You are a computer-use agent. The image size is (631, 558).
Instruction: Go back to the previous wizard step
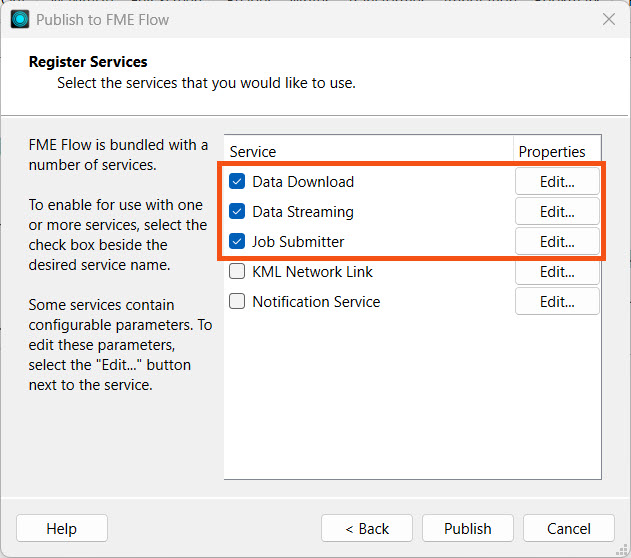[x=367, y=528]
